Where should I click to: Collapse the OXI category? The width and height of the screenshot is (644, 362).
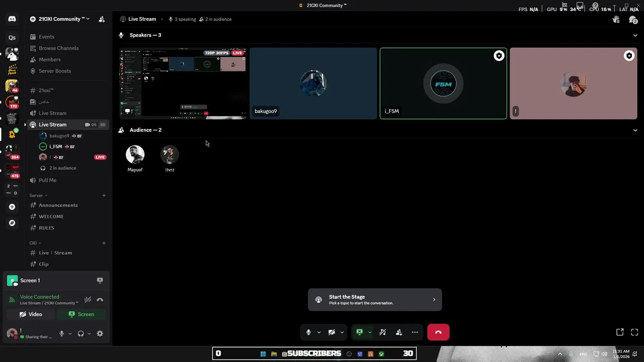35,243
